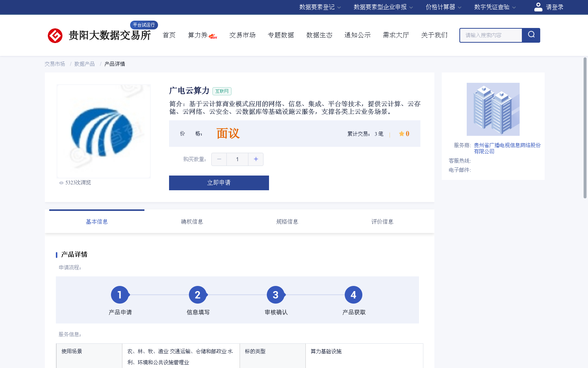Click the 面议 price text
The image size is (588, 368).
click(228, 134)
